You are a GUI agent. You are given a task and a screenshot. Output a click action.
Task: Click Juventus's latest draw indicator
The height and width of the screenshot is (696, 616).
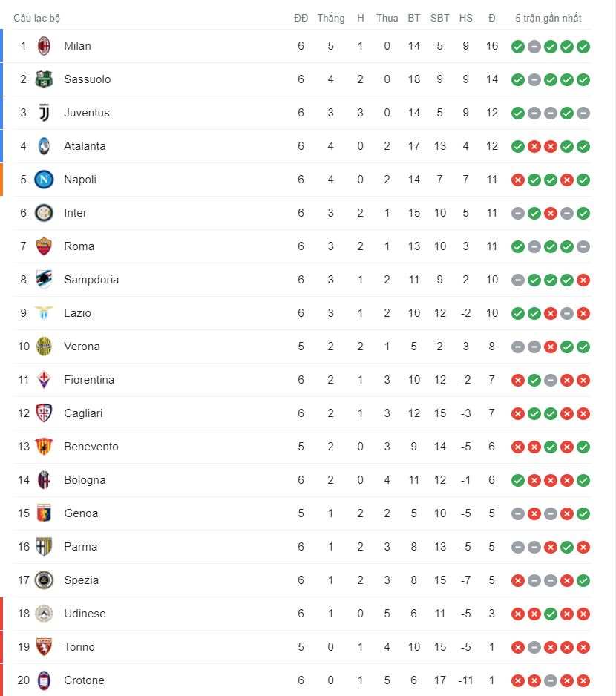(x=583, y=114)
